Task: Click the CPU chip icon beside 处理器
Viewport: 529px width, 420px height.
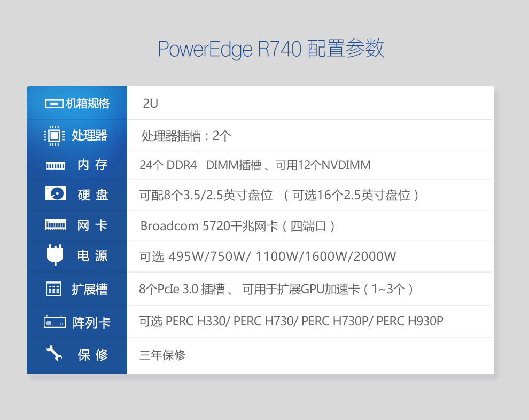Action: click(x=55, y=136)
